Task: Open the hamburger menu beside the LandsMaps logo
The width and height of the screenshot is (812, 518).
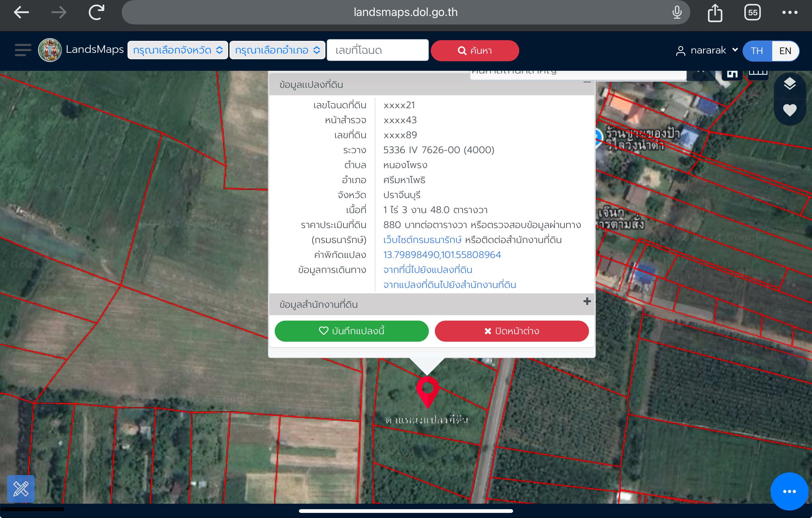Action: click(23, 50)
